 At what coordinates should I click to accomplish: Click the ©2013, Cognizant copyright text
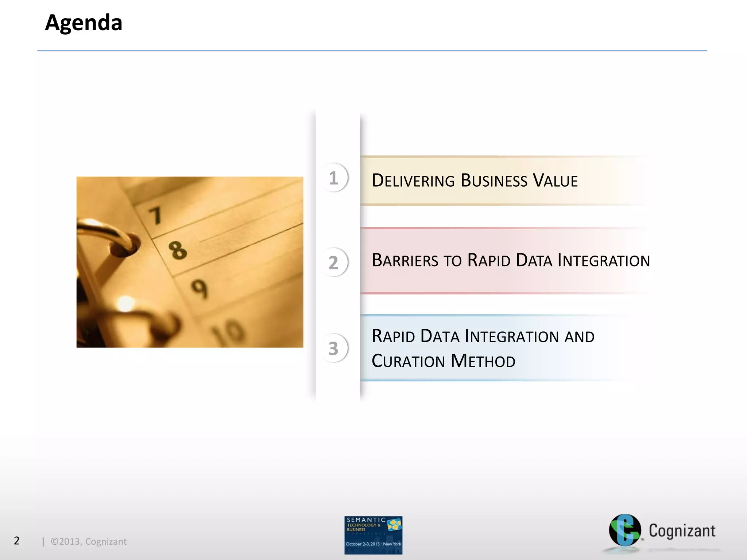[89, 541]
